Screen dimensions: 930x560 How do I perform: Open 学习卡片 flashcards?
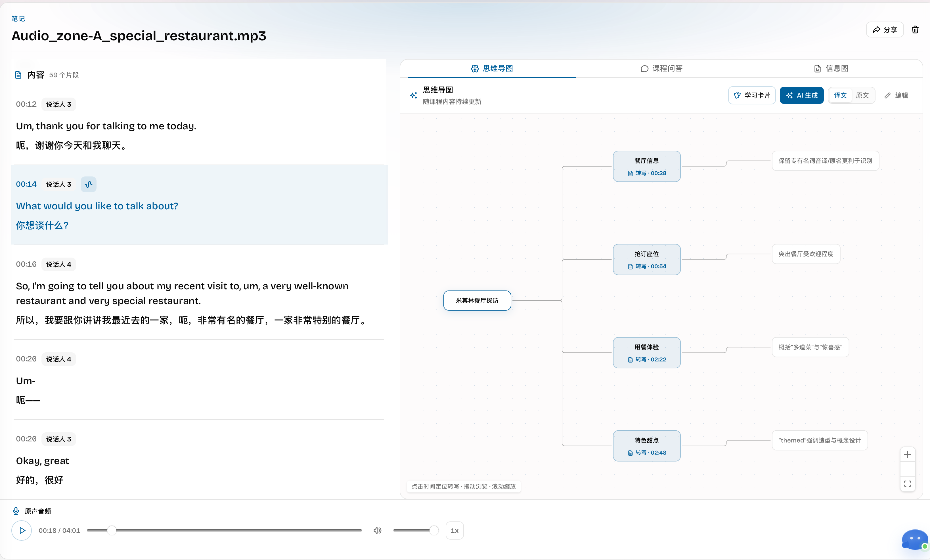pos(752,95)
